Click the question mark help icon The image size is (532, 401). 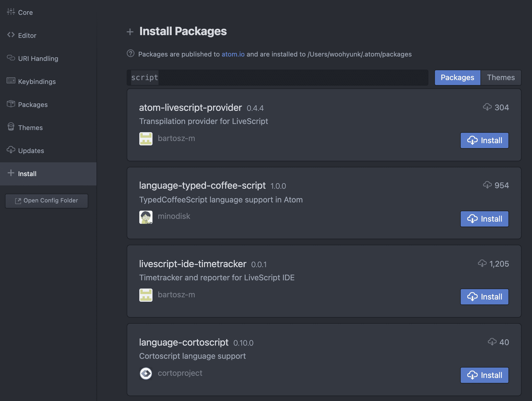pos(131,53)
